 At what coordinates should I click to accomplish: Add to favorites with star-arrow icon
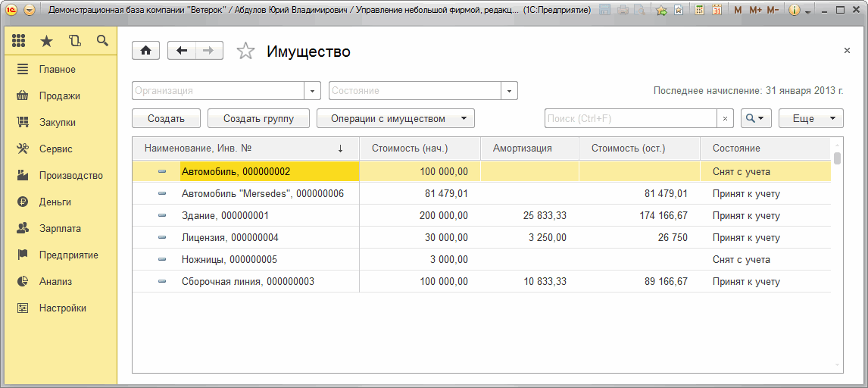[x=661, y=10]
